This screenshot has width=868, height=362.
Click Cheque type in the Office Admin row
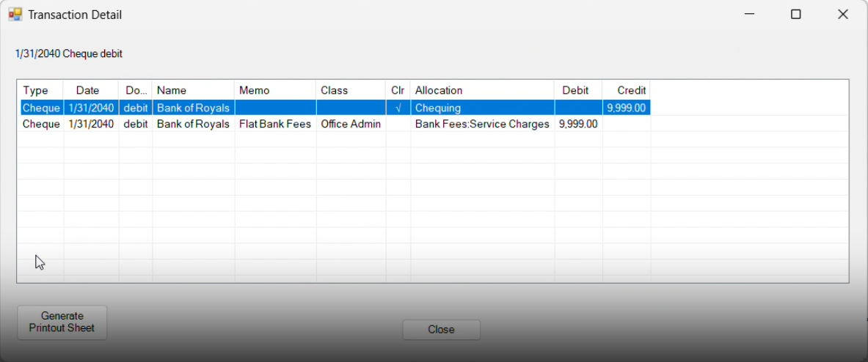click(41, 124)
